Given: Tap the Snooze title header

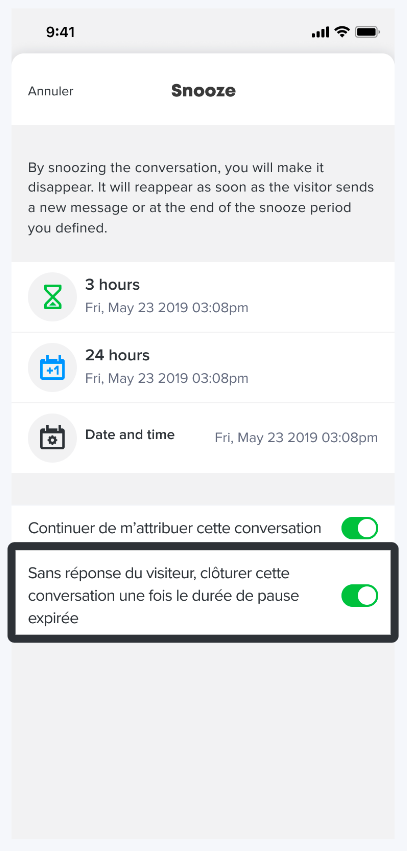Looking at the screenshot, I should (204, 90).
